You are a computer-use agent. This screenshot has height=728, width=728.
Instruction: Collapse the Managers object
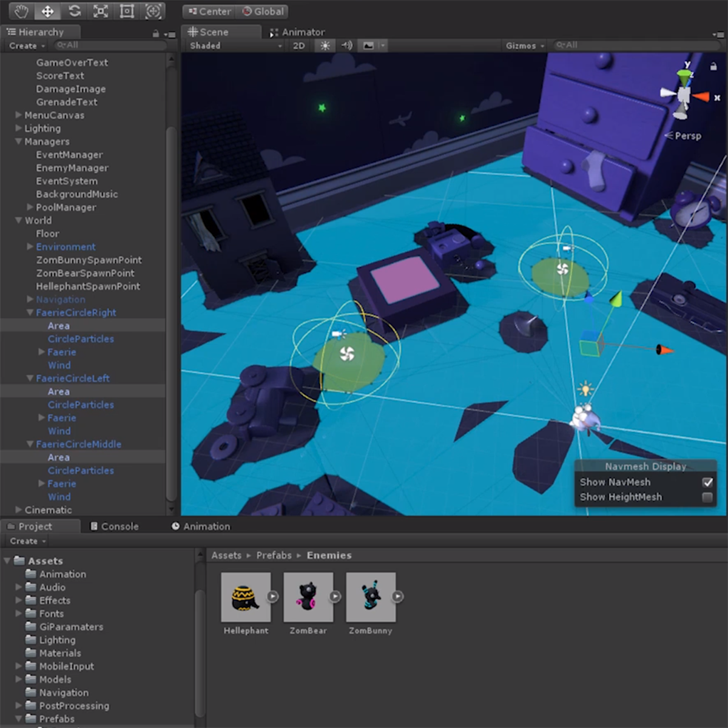coord(18,141)
